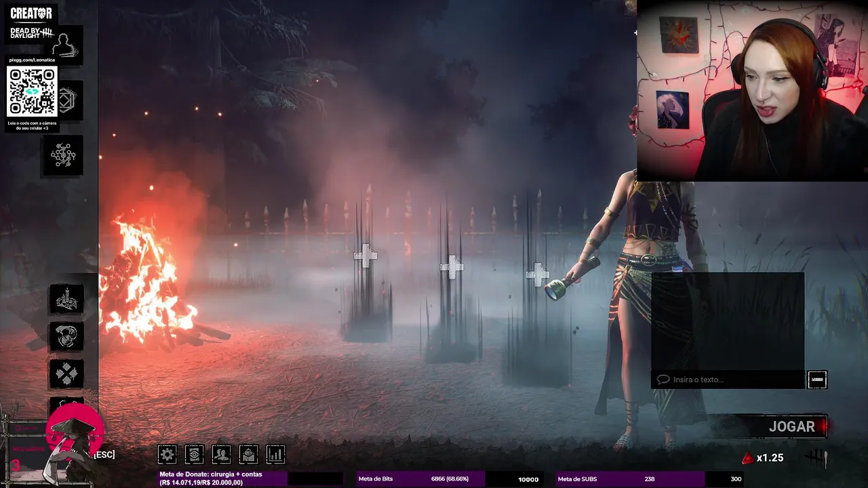Image resolution: width=868 pixels, height=488 pixels.
Task: Click the '6866 (68.66%)' bits value
Action: 450,479
